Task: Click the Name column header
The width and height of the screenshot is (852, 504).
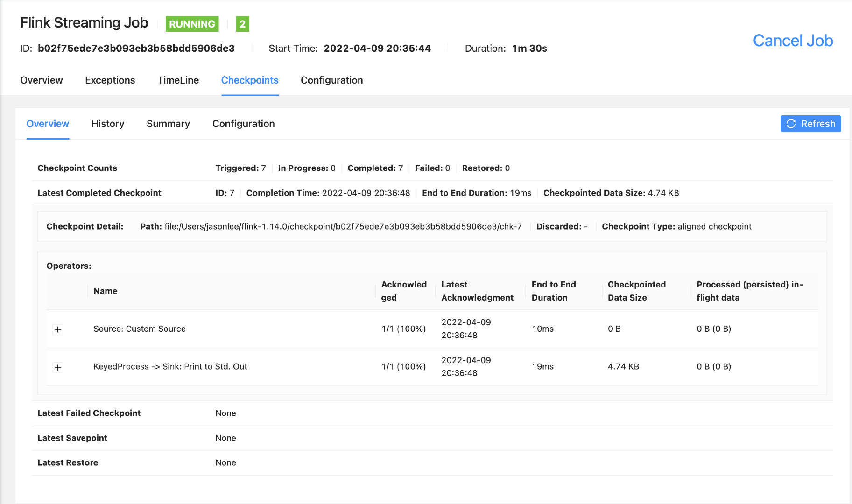Action: (106, 291)
